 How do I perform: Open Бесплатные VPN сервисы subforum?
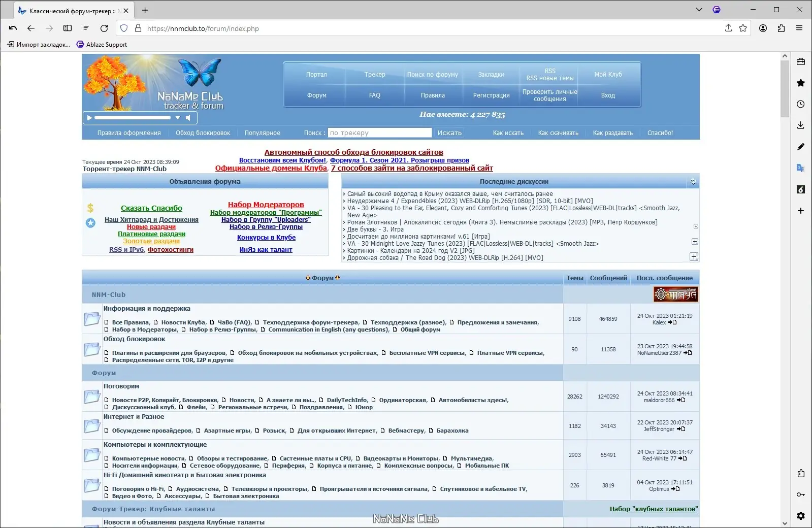pyautogui.click(x=427, y=353)
